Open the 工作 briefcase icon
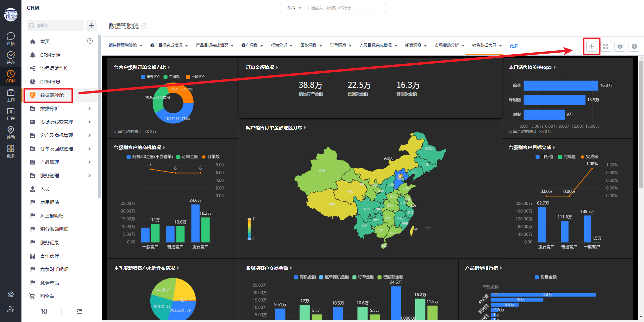 click(11, 95)
